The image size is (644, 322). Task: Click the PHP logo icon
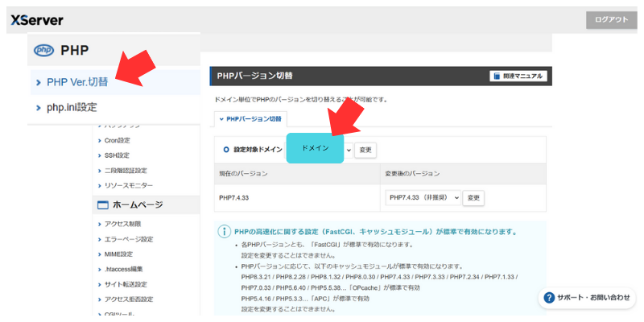(x=43, y=50)
